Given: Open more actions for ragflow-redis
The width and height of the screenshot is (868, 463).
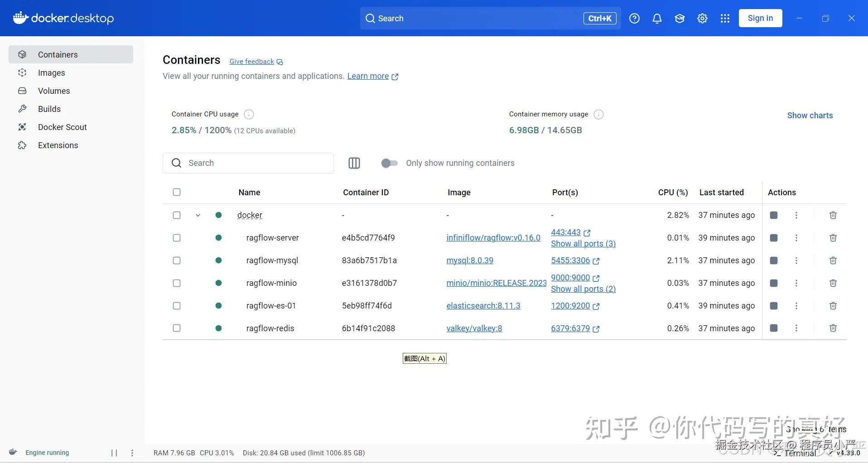Looking at the screenshot, I should coord(796,328).
